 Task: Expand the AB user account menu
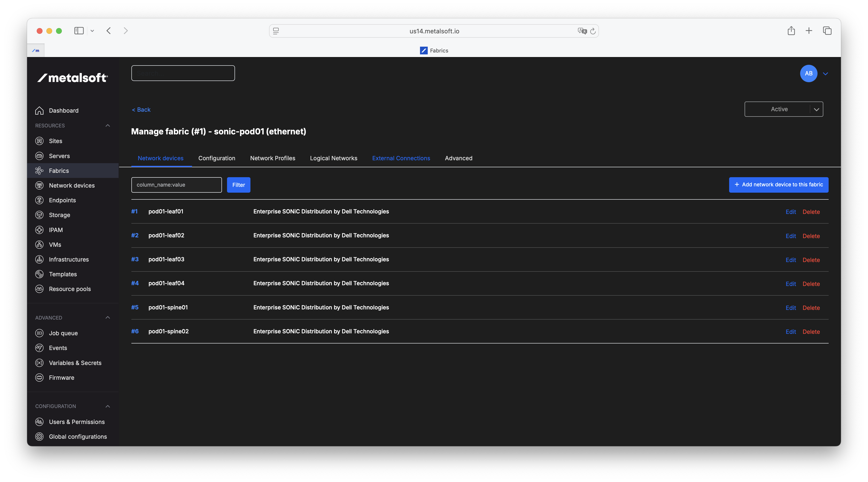click(825, 73)
